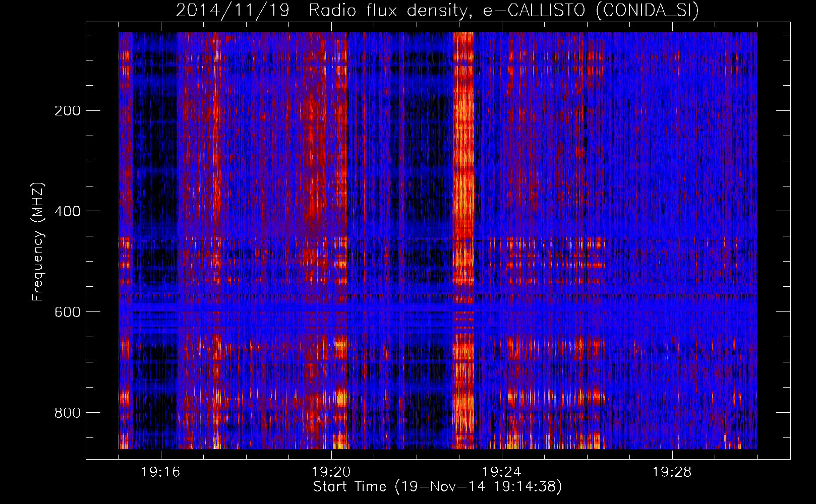Click the 19:16 time tick label
Viewport: 816px width, 504px height.
tap(161, 472)
